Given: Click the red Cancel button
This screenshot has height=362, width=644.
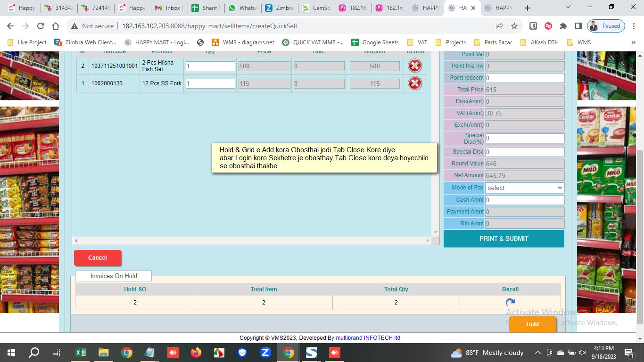Looking at the screenshot, I should [x=98, y=258].
